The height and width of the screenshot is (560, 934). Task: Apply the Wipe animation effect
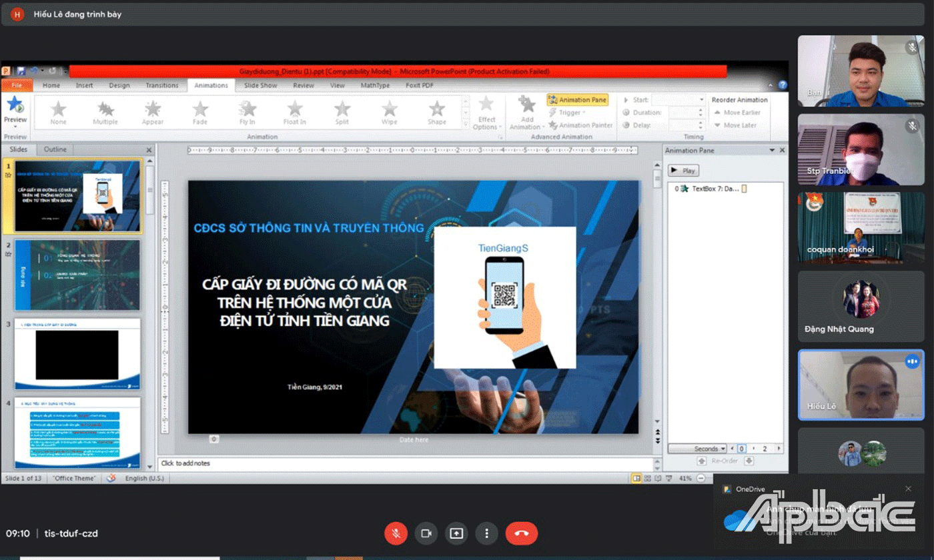(x=390, y=113)
